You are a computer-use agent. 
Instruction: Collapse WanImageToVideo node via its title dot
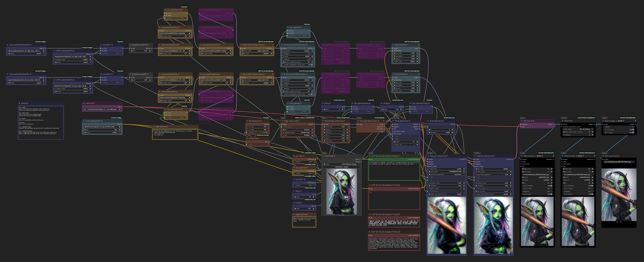(x=392, y=121)
